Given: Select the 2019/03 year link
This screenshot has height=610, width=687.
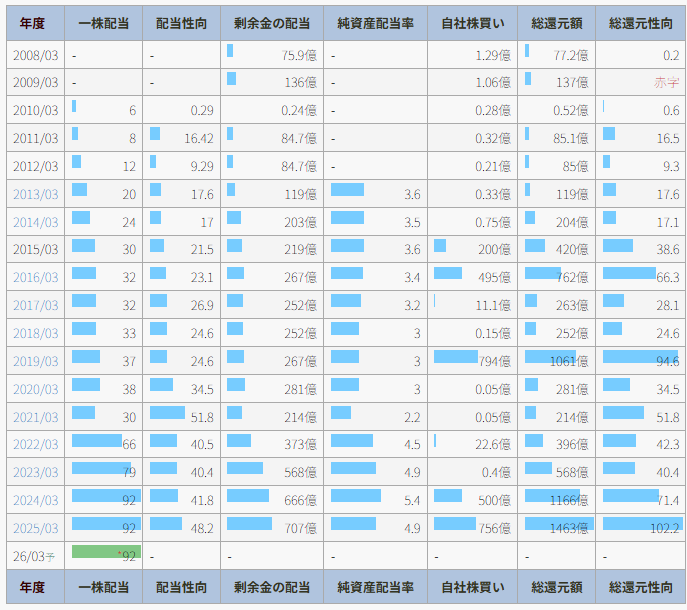Looking at the screenshot, I should (x=35, y=362).
